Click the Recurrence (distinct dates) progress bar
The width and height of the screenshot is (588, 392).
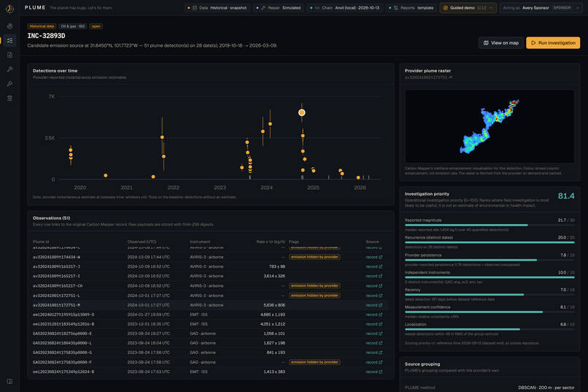(x=490, y=242)
